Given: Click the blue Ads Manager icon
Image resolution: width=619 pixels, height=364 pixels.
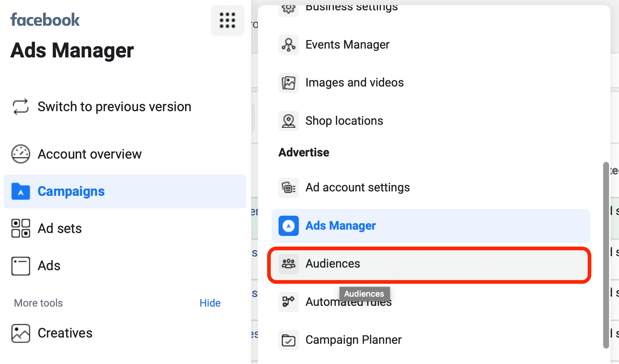Looking at the screenshot, I should point(288,226).
